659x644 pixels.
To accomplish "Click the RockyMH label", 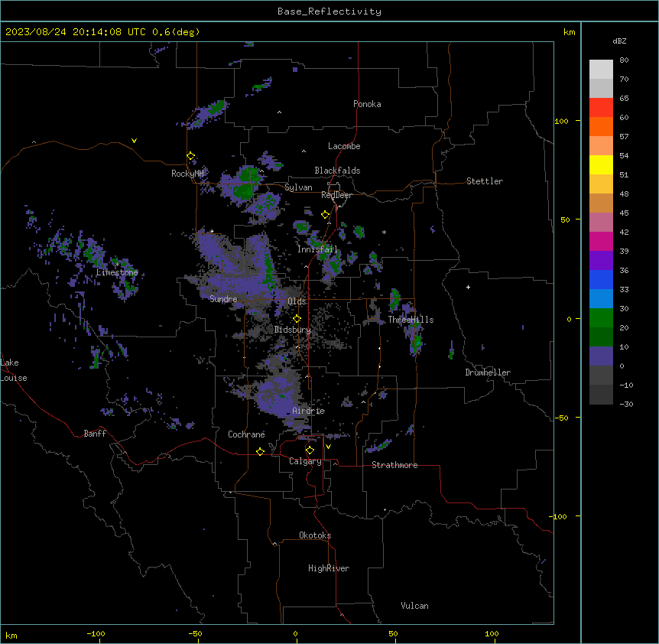I will click(187, 174).
